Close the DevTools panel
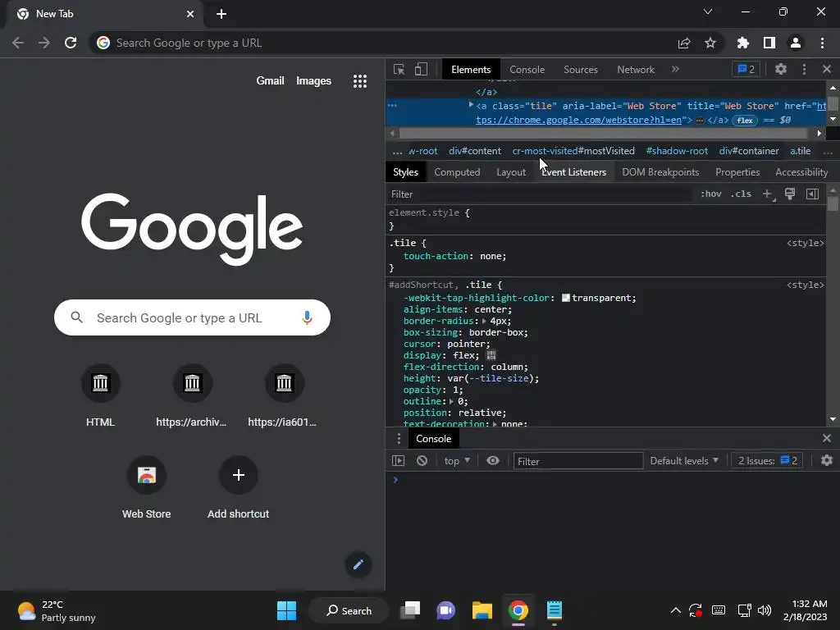The height and width of the screenshot is (630, 840). click(x=827, y=69)
